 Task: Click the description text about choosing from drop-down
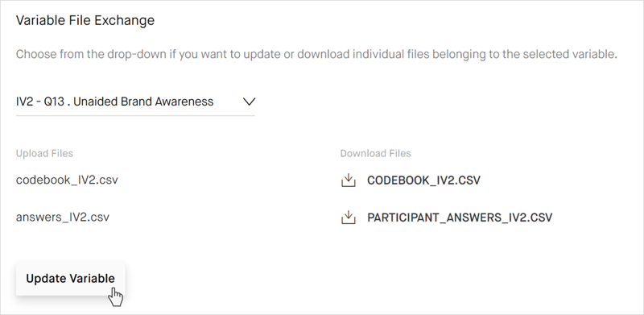[x=316, y=54]
